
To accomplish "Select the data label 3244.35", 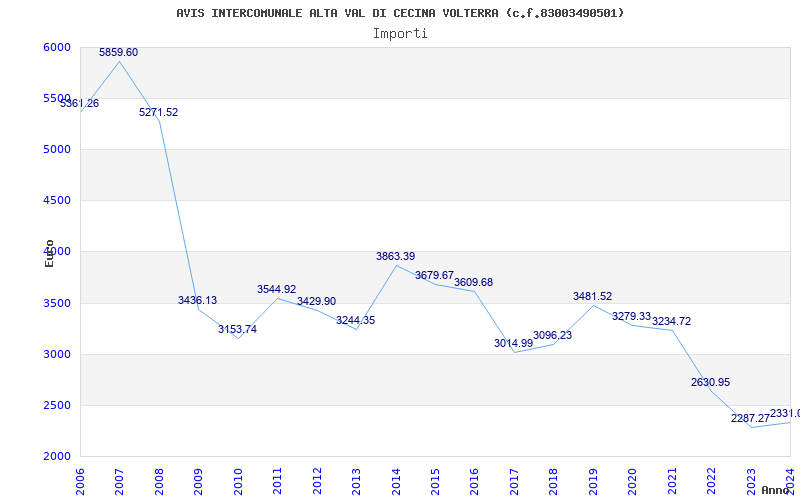I will coord(356,320).
